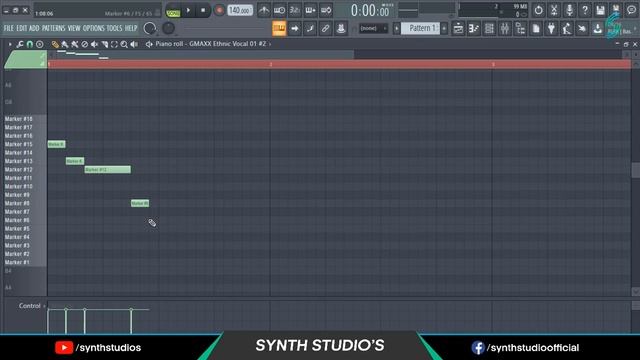Open the help question mark
This screenshot has width=640, height=360.
585,10
